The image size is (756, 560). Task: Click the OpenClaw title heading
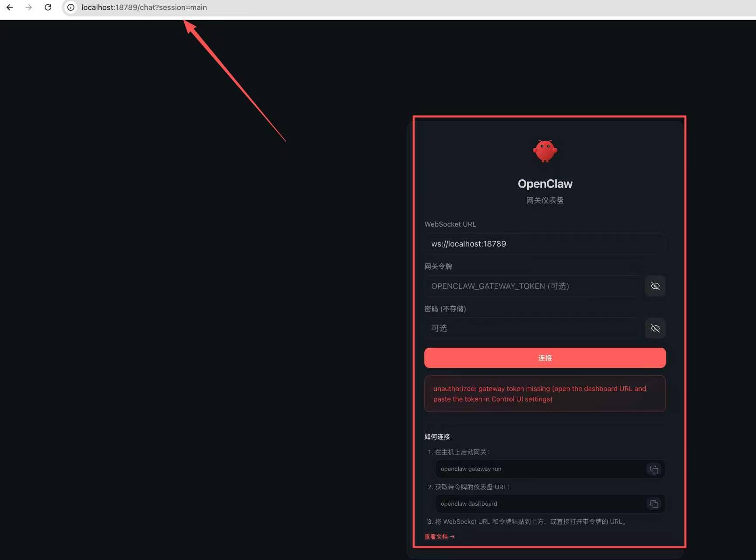545,184
